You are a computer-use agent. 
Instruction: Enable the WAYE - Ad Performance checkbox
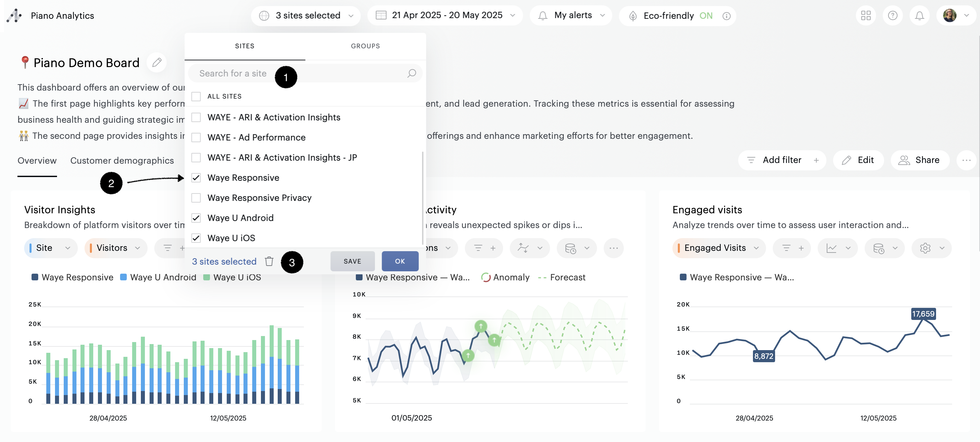[196, 137]
